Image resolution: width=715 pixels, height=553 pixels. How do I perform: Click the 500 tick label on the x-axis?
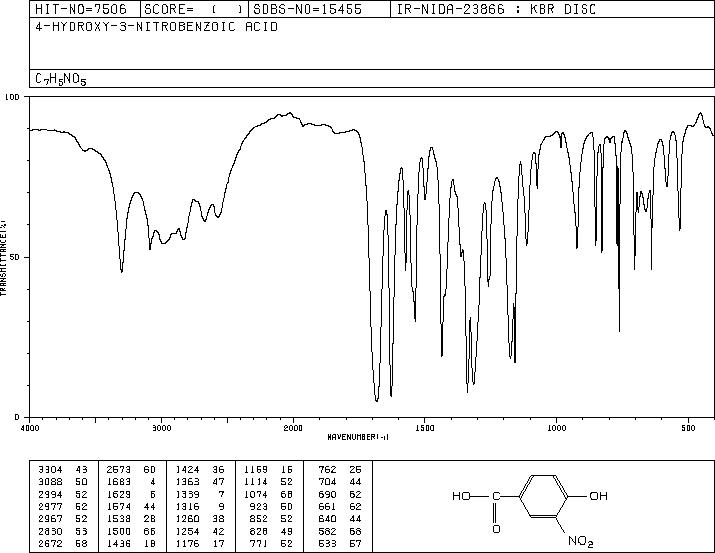point(688,428)
